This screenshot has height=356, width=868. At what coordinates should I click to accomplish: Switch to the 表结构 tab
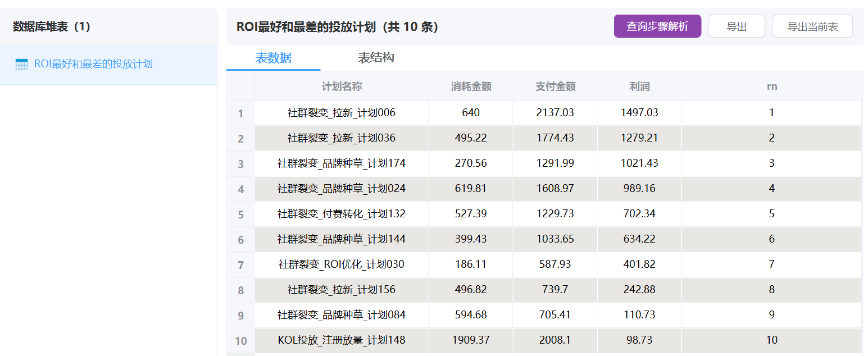[x=376, y=58]
